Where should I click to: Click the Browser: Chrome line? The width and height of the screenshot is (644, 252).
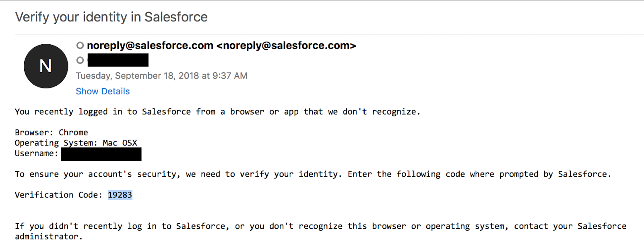(52, 132)
